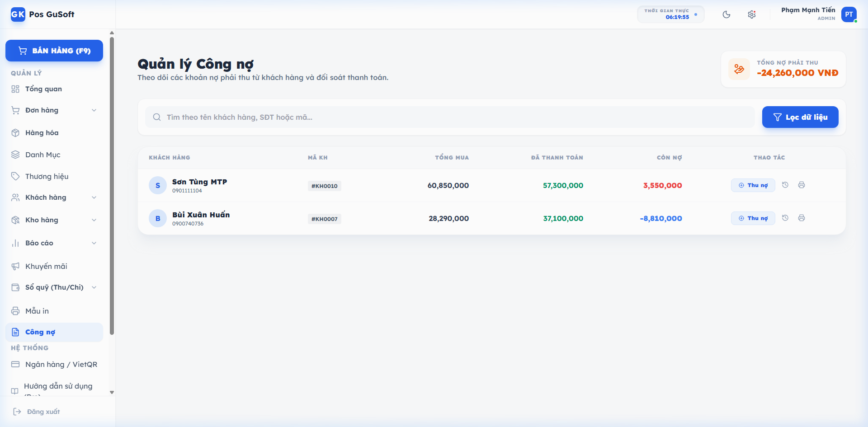Open settings via the gear icon
This screenshot has height=427, width=868.
click(x=752, y=14)
